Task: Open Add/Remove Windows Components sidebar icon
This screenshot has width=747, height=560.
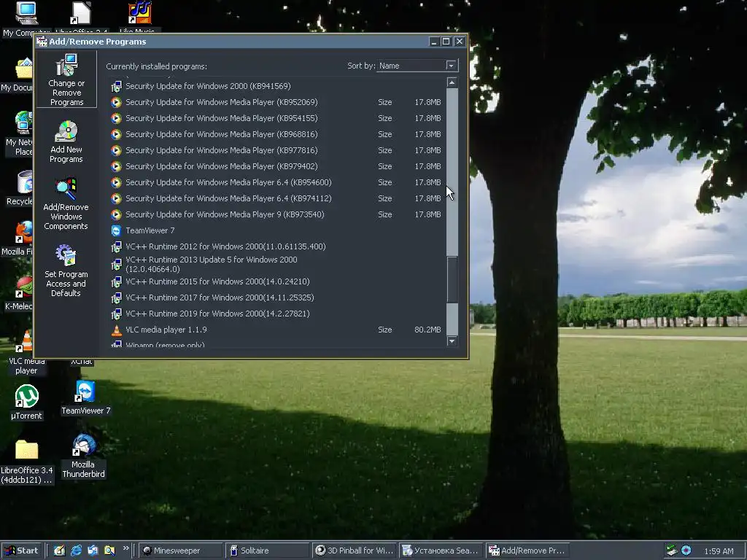Action: point(66,204)
